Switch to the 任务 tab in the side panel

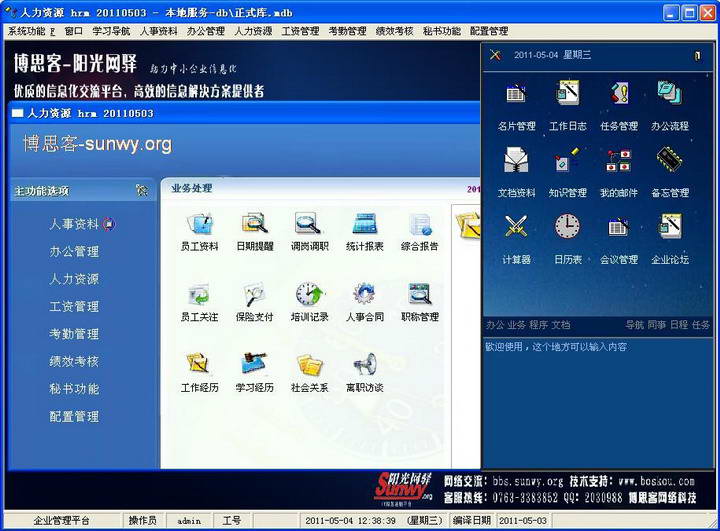pos(701,325)
